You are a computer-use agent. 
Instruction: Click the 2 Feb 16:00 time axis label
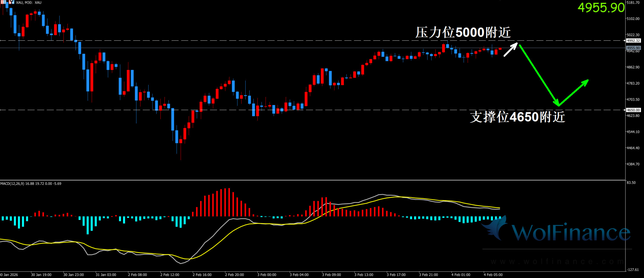coord(202,275)
